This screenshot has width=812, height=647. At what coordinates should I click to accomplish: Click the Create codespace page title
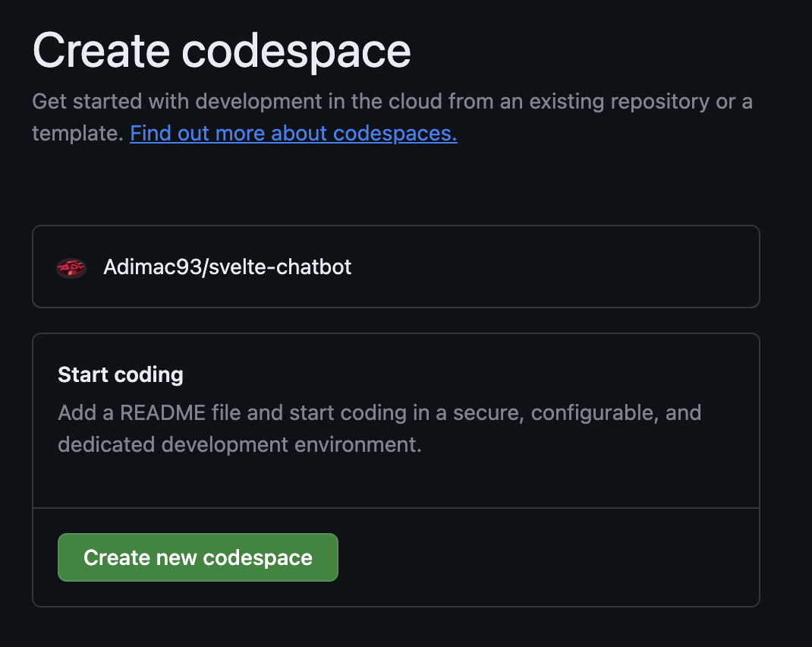tap(222, 51)
